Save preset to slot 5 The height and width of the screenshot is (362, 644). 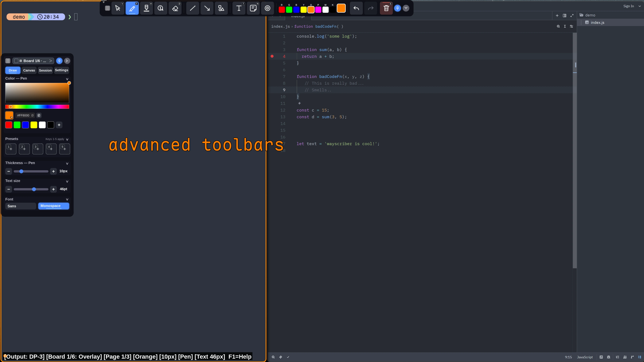[65, 149]
